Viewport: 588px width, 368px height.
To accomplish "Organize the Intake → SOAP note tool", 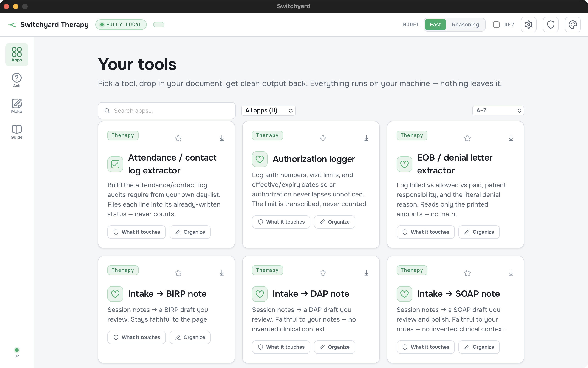I will pos(479,347).
